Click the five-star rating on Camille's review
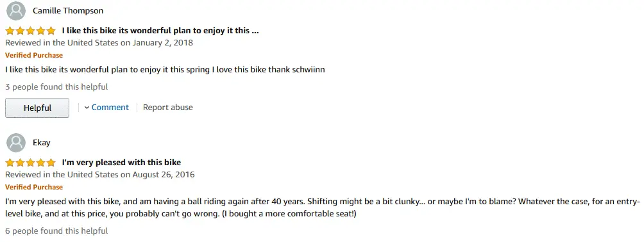The height and width of the screenshot is (242, 644). [x=30, y=31]
